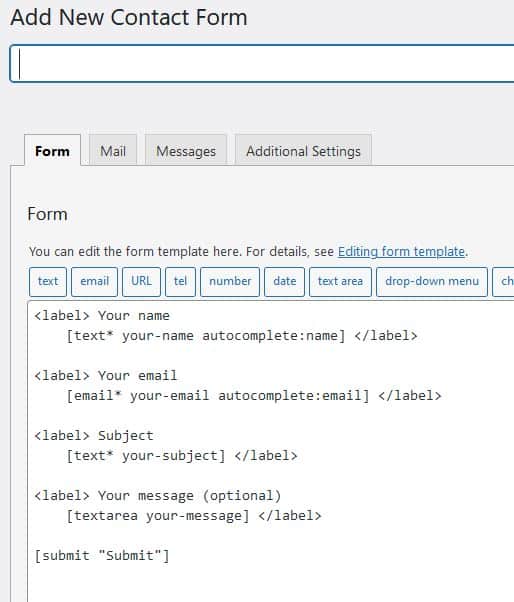Insert a number field tag

(x=230, y=281)
